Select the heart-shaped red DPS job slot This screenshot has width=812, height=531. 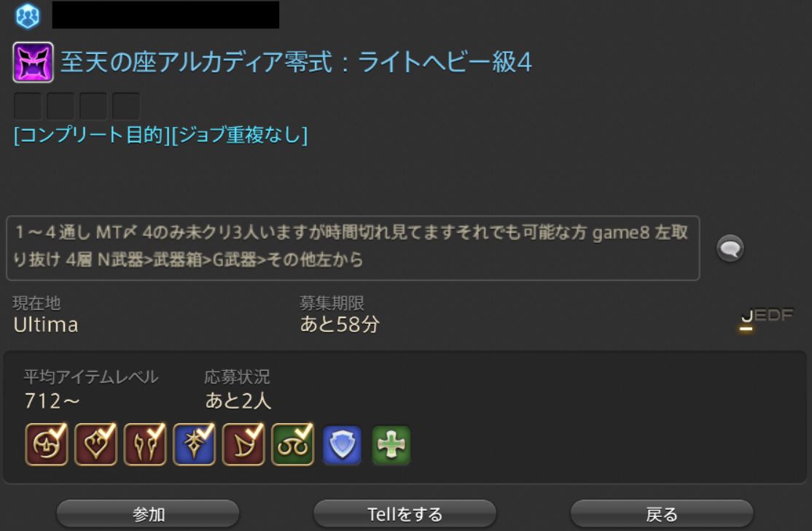tap(95, 444)
